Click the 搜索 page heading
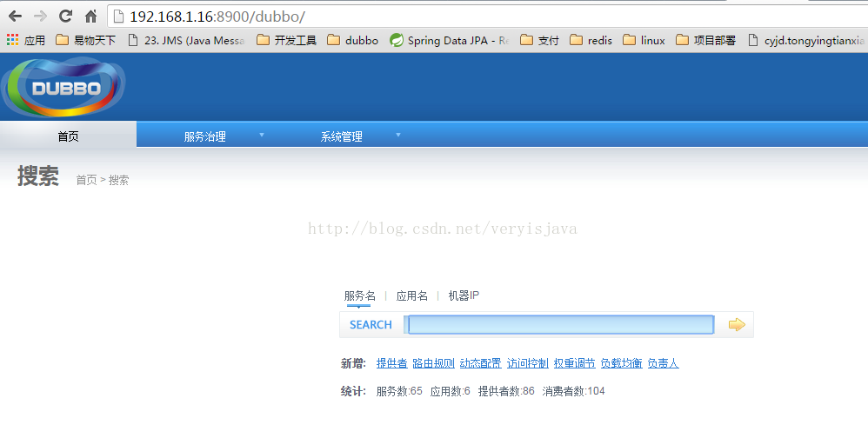 (x=38, y=176)
